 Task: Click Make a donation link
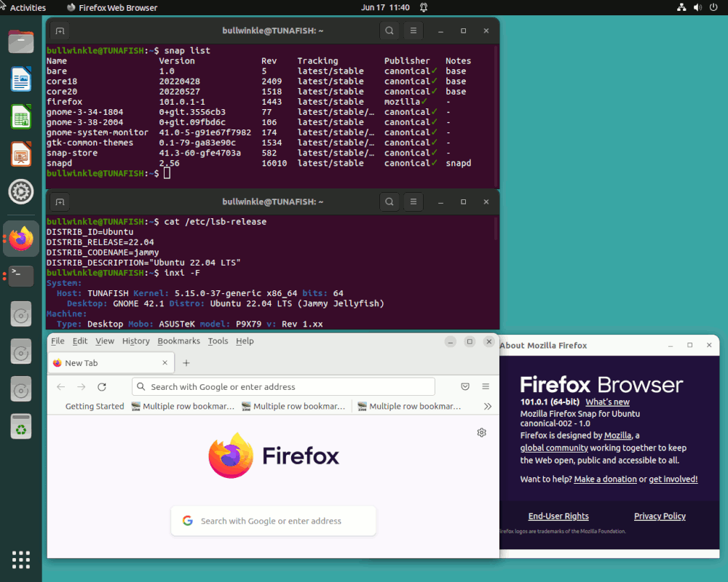605,479
